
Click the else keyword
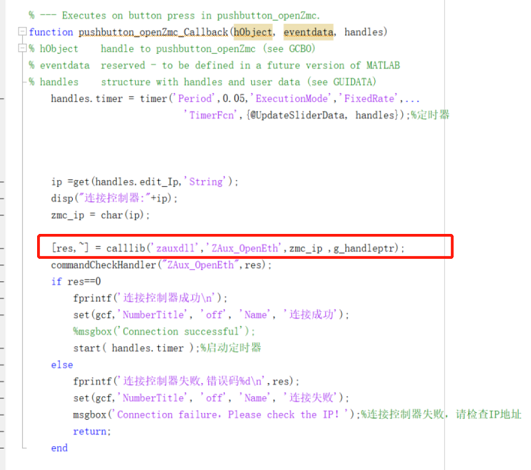[x=62, y=365]
